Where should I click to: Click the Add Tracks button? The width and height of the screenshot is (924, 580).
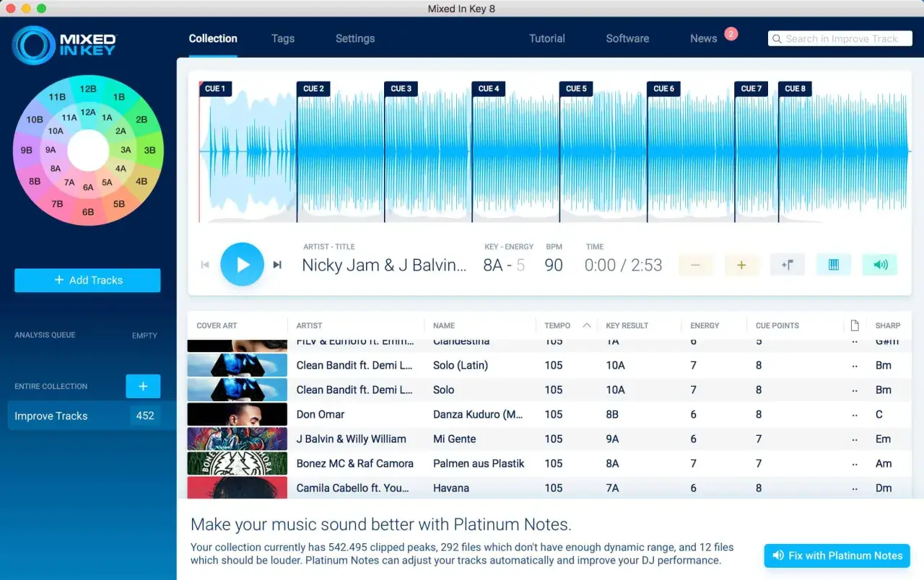point(87,280)
